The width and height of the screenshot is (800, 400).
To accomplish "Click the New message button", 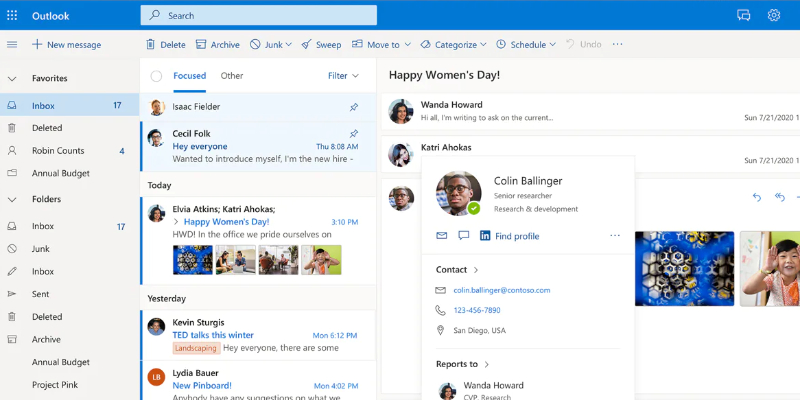I will click(66, 45).
